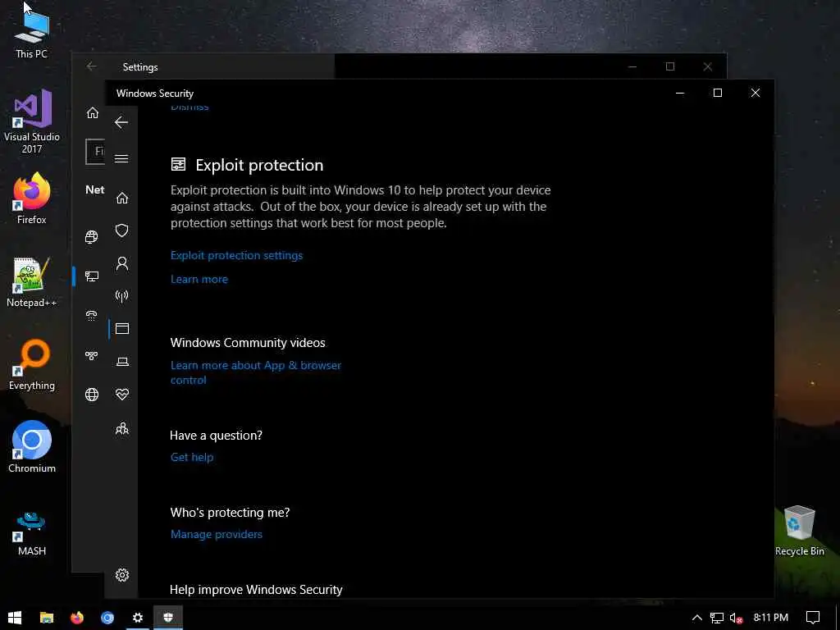Open Account protection person icon
The width and height of the screenshot is (840, 630).
pos(122,263)
